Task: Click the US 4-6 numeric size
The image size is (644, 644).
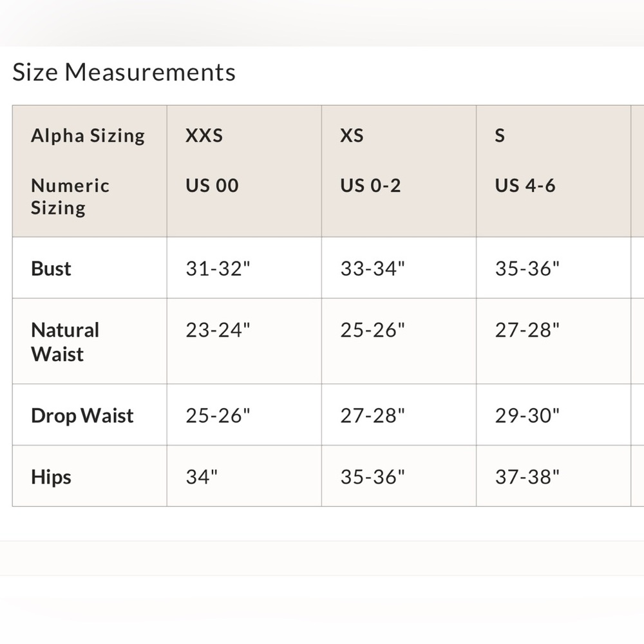Action: (526, 185)
